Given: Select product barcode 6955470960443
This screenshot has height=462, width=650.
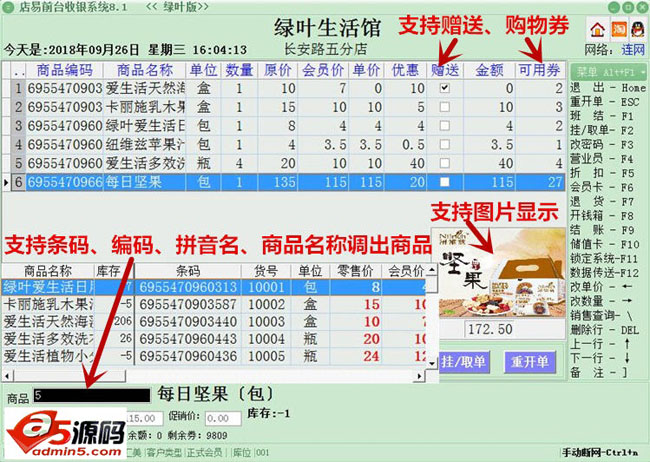Looking at the screenshot, I should 188,338.
